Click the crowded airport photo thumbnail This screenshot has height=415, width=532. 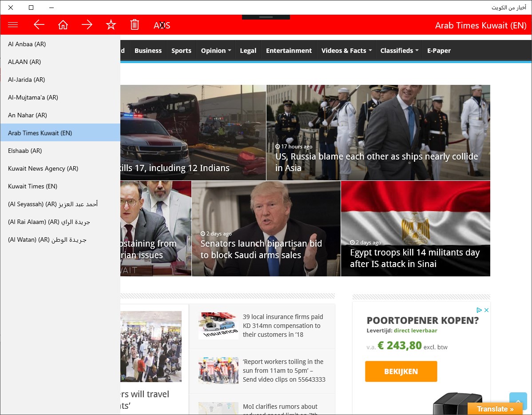151,347
